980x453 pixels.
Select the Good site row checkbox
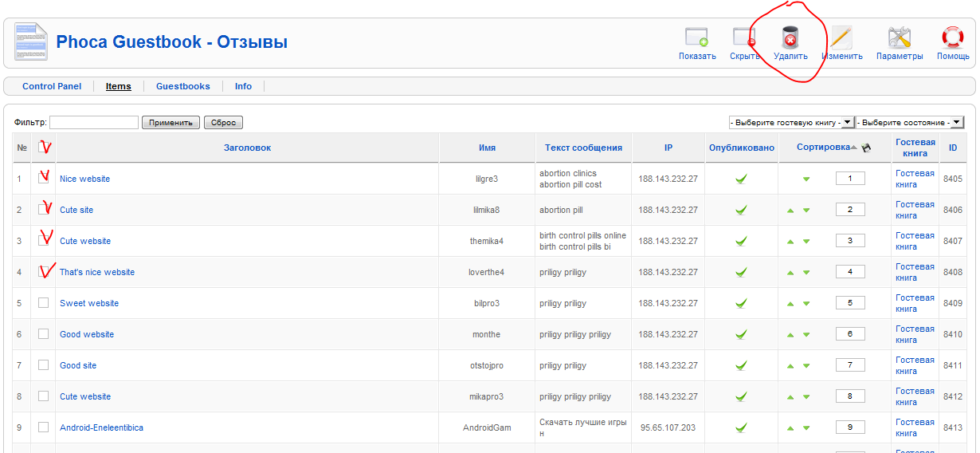(44, 365)
